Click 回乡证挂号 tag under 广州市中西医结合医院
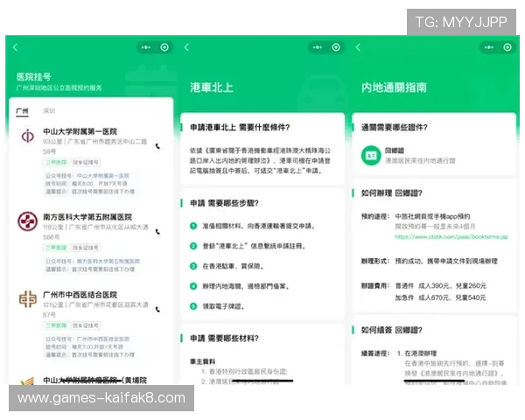This screenshot has height=420, width=525. 86,325
